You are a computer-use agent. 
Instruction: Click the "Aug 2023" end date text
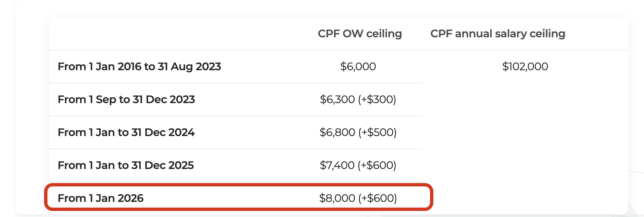196,67
